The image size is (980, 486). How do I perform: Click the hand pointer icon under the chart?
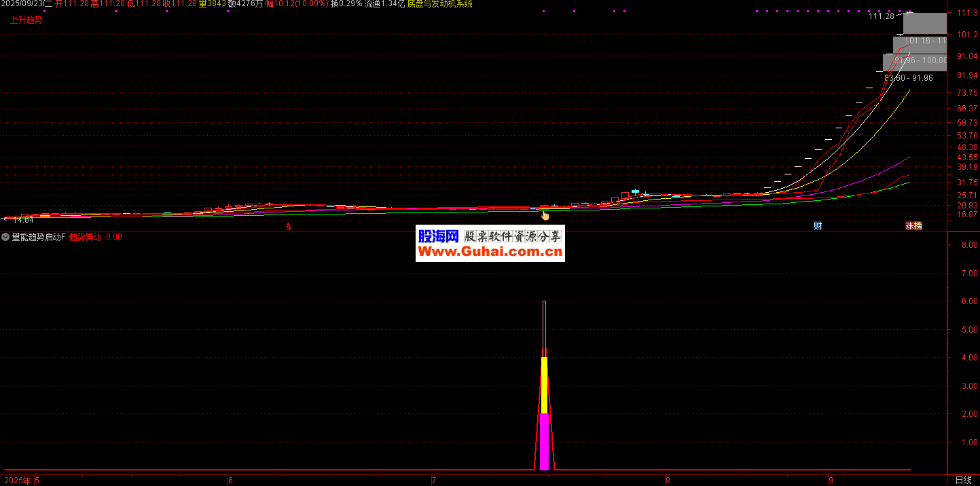point(545,216)
